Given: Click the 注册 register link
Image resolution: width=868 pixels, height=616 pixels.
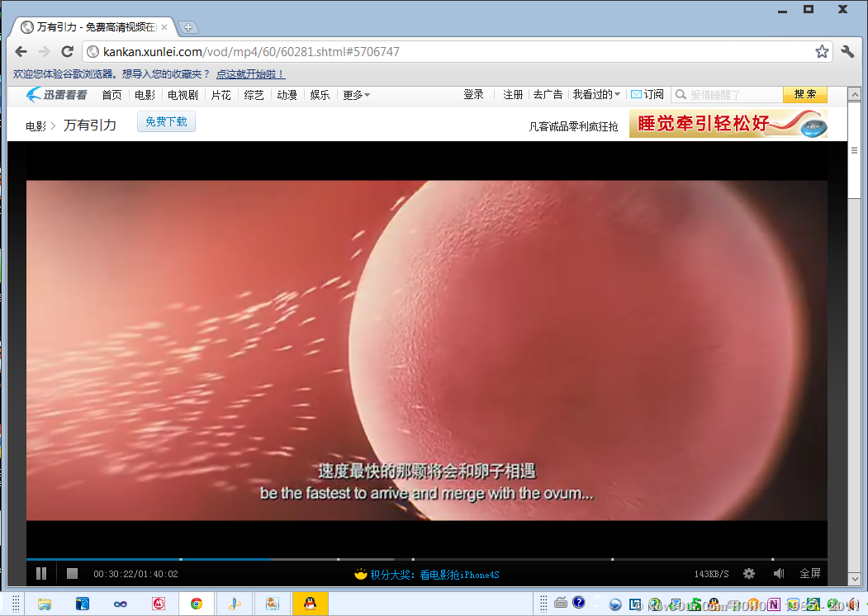Looking at the screenshot, I should point(513,95).
